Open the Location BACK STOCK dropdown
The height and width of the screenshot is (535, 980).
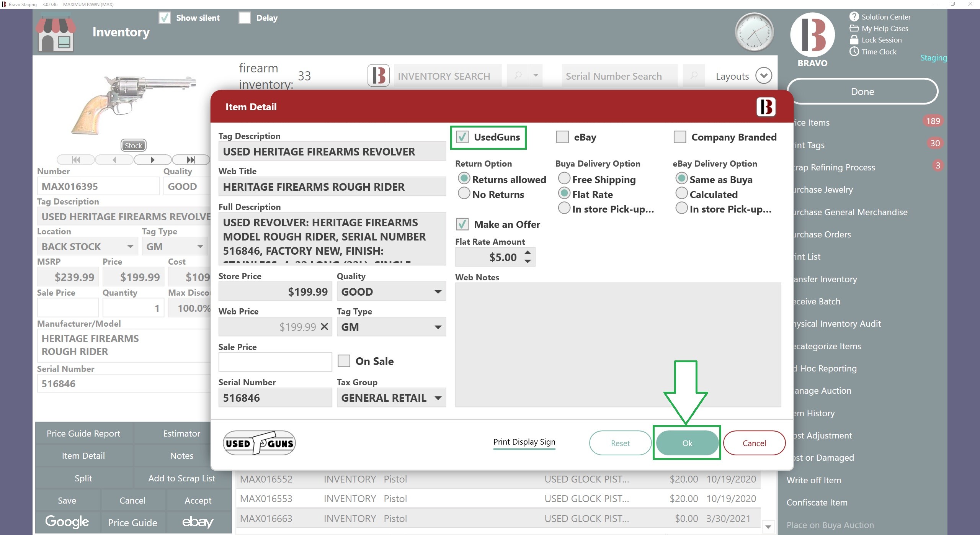point(130,246)
